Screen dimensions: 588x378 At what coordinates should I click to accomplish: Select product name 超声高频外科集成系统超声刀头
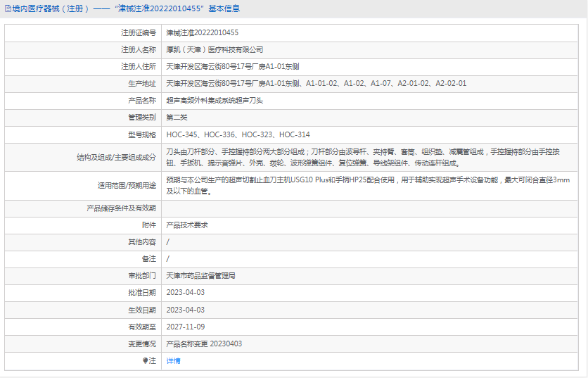point(215,100)
